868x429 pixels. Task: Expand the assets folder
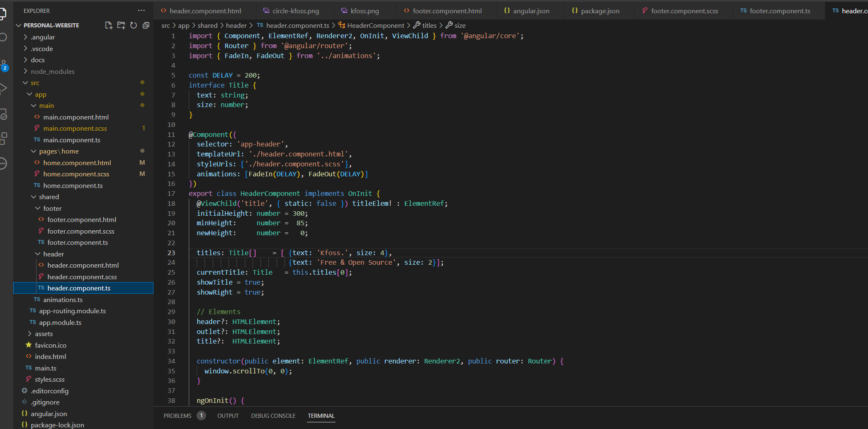[44, 334]
